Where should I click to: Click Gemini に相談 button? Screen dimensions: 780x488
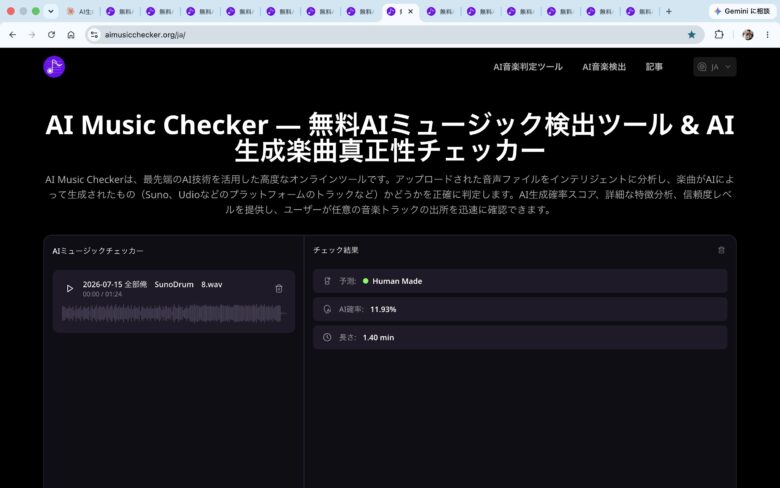tap(742, 11)
